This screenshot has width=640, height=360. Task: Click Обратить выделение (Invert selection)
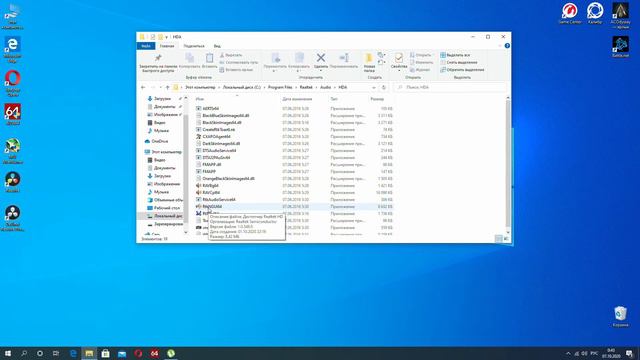coord(462,70)
